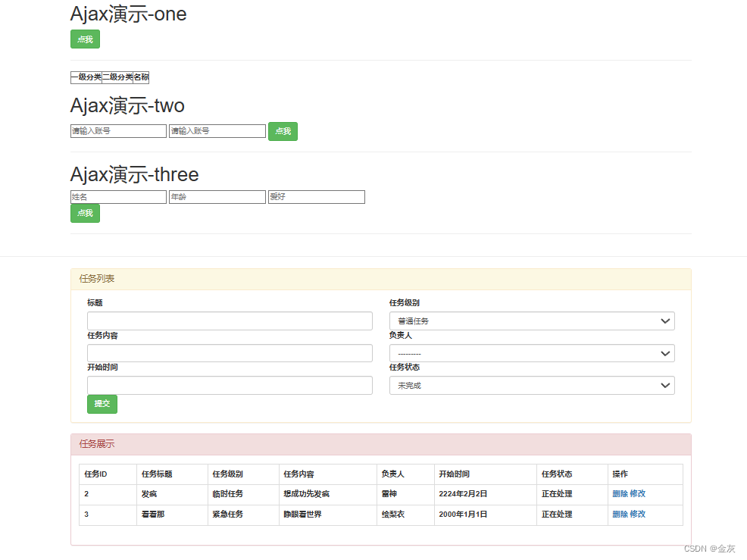Click the 点我 button beside account inputs
This screenshot has width=747, height=560.
[282, 130]
